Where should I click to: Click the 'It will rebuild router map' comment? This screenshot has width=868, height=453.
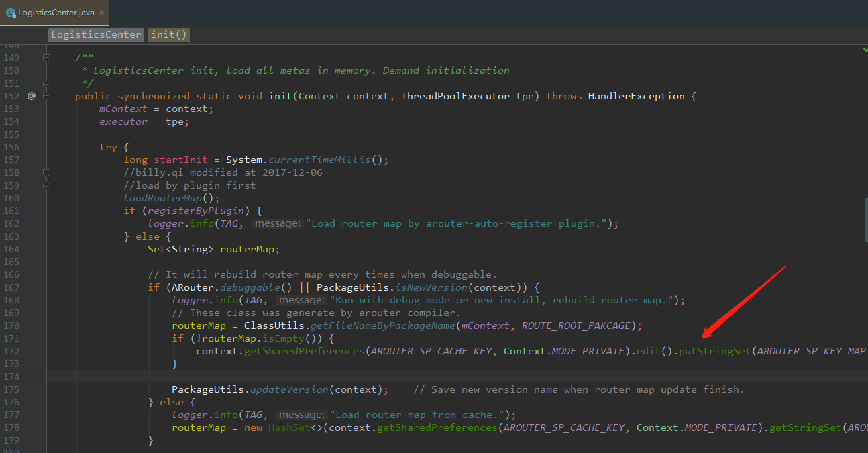tap(322, 274)
